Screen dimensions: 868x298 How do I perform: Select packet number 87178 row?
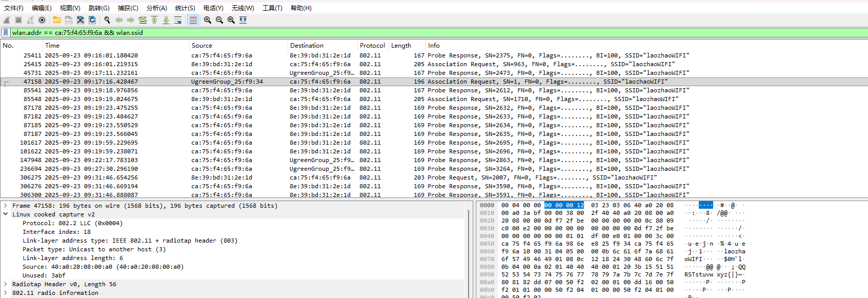(434, 108)
